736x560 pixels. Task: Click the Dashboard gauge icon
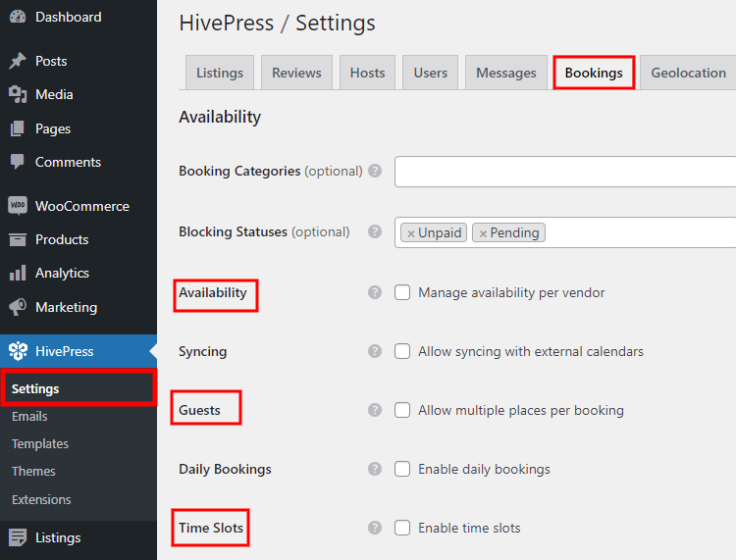click(18, 17)
